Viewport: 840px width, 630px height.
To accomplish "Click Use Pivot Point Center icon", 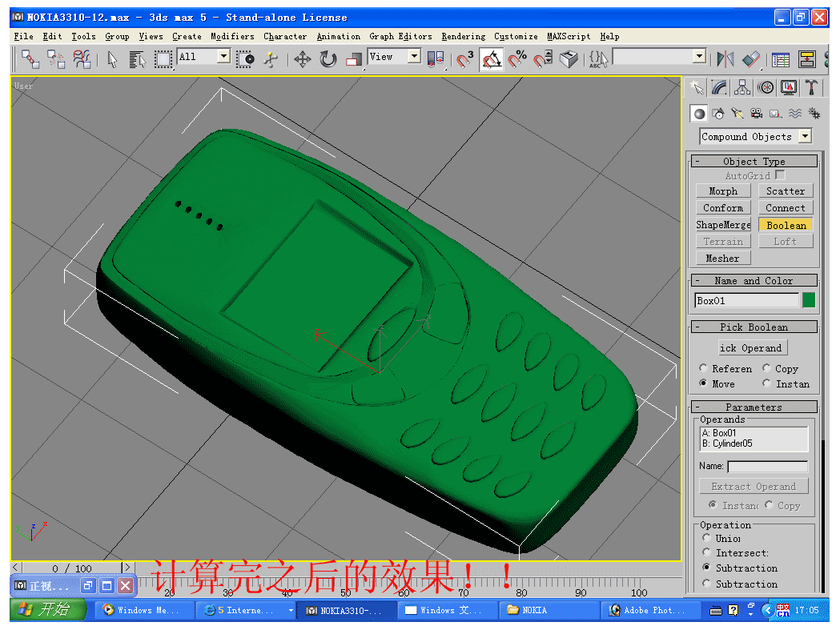I will [x=436, y=59].
